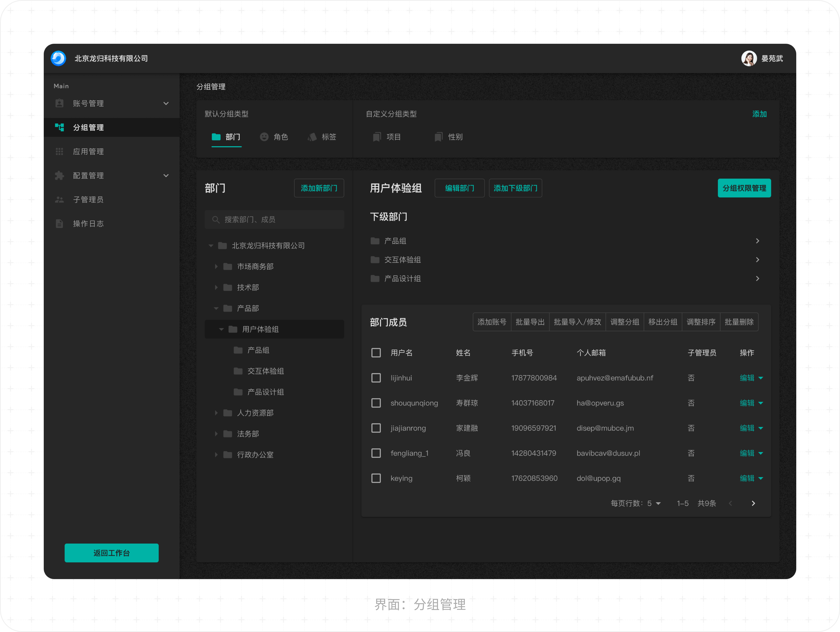Expand the 账号管理 sidebar menu chevron
Image resolution: width=840 pixels, height=632 pixels.
tap(166, 103)
